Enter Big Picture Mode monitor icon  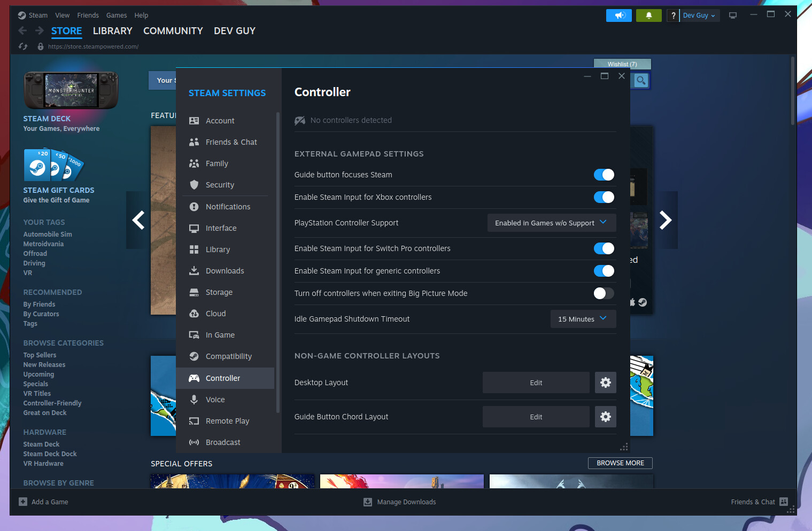tap(733, 15)
